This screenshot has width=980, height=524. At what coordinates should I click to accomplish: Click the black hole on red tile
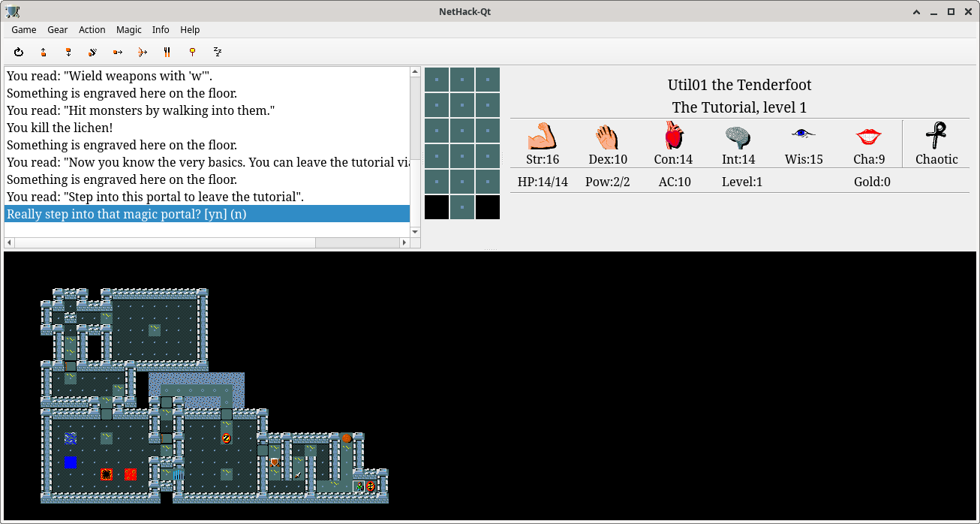(x=107, y=474)
